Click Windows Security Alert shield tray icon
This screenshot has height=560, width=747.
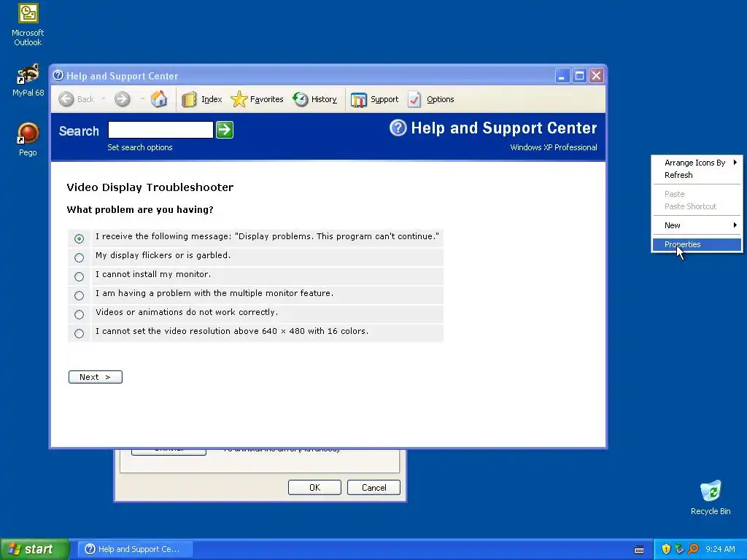tap(666, 549)
